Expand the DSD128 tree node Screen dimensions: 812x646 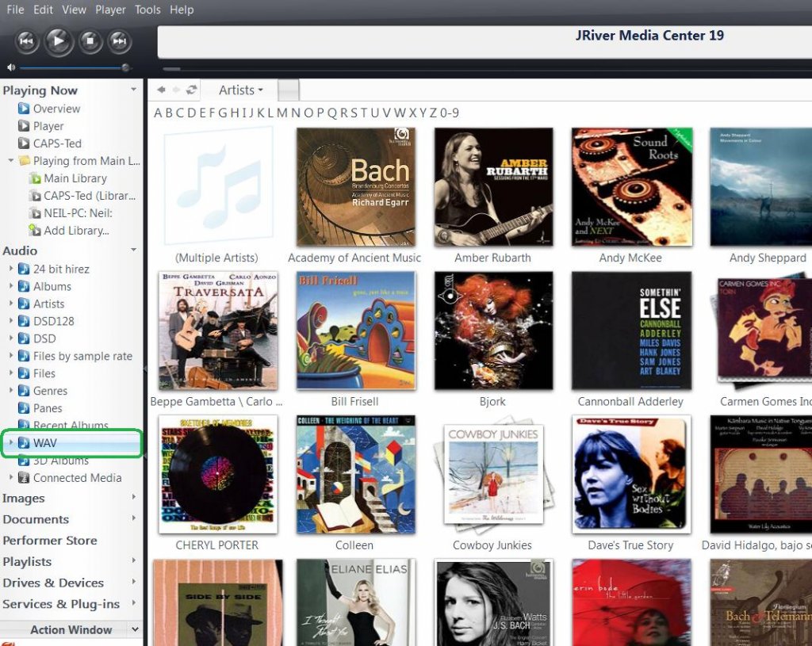(x=11, y=321)
